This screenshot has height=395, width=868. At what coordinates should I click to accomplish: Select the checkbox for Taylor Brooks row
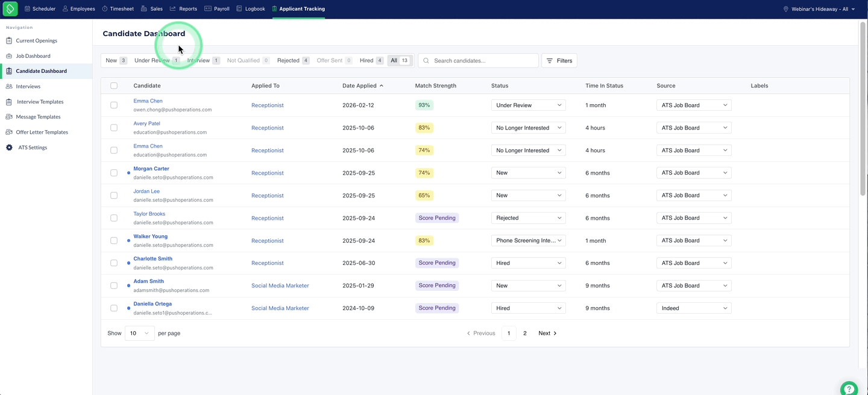[114, 218]
